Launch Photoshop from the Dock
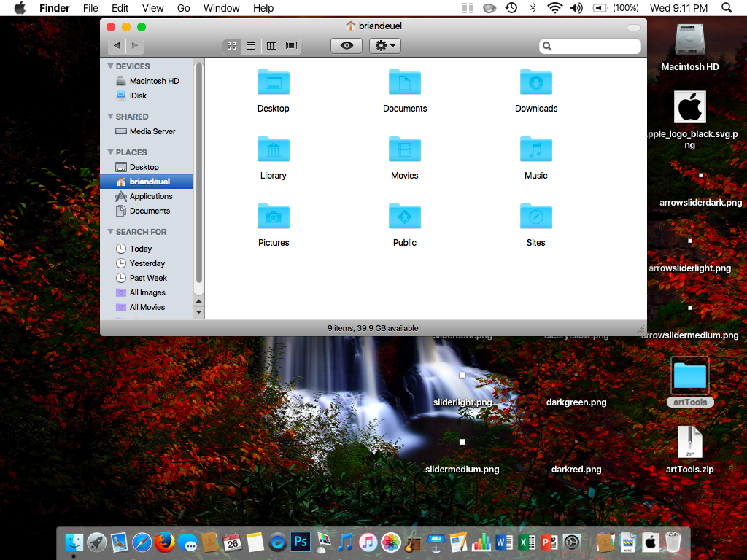This screenshot has height=560, width=747. pos(300,542)
